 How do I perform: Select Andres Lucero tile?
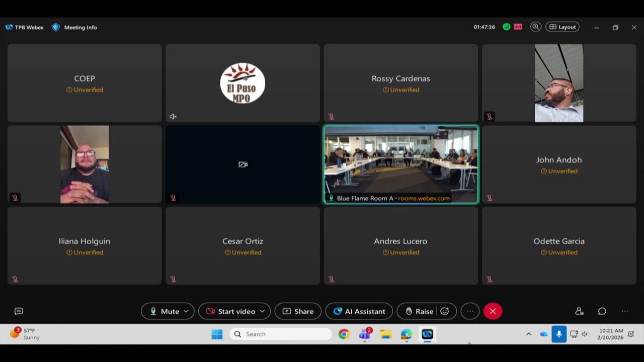click(x=401, y=246)
